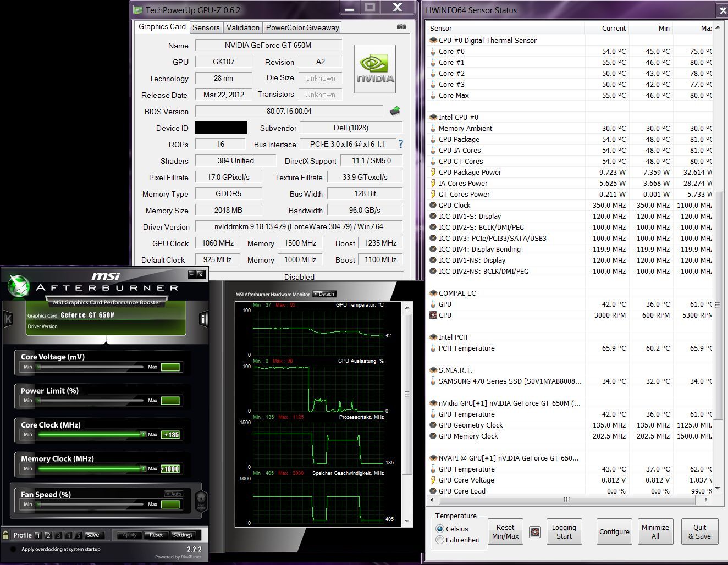Open the Sensors tab in GPU-Z
The height and width of the screenshot is (565, 728).
[206, 27]
